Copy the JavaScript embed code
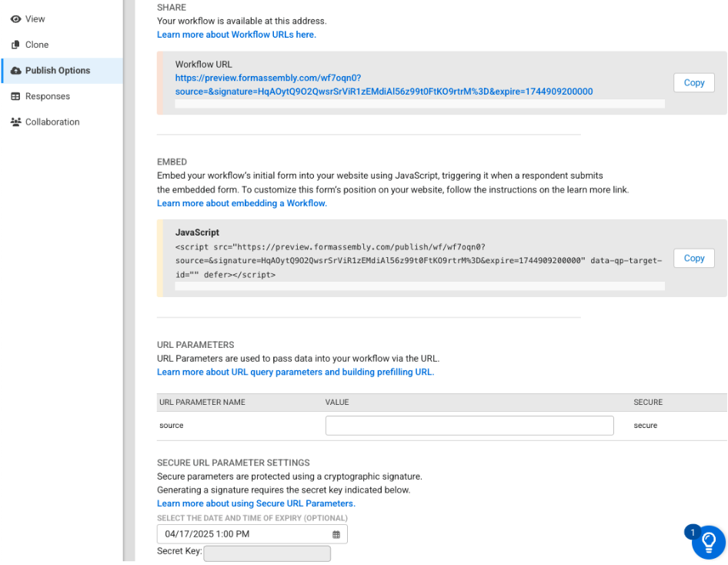Viewport: 728px width, 565px height. 693,259
